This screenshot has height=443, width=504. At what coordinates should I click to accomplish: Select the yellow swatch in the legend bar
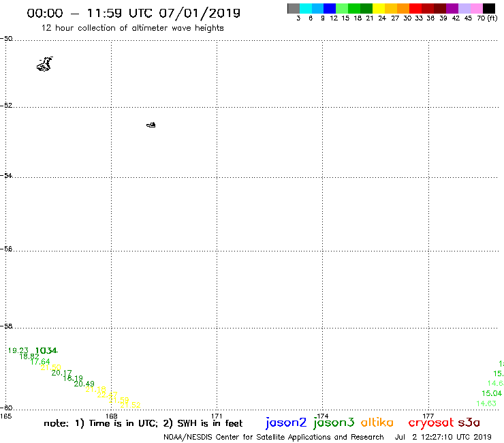(379, 8)
